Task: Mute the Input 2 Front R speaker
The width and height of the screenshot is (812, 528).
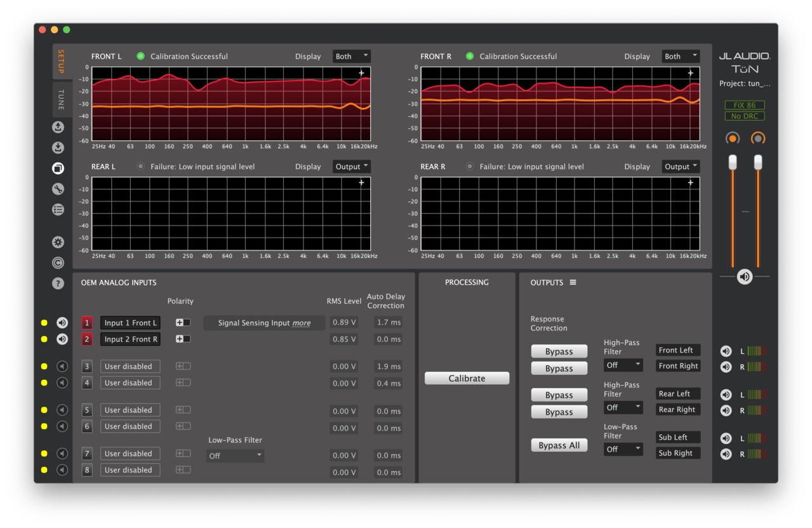Action: point(62,339)
